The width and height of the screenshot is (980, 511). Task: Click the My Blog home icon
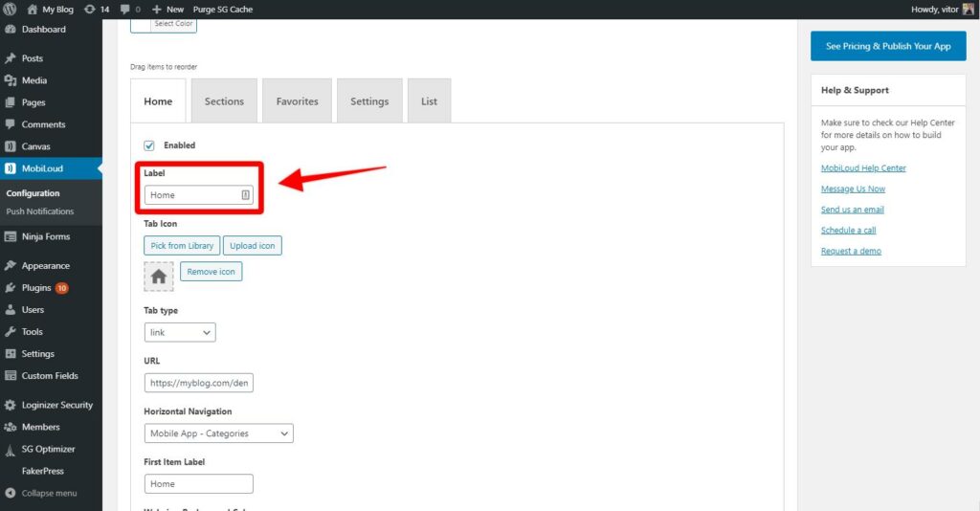coord(33,10)
